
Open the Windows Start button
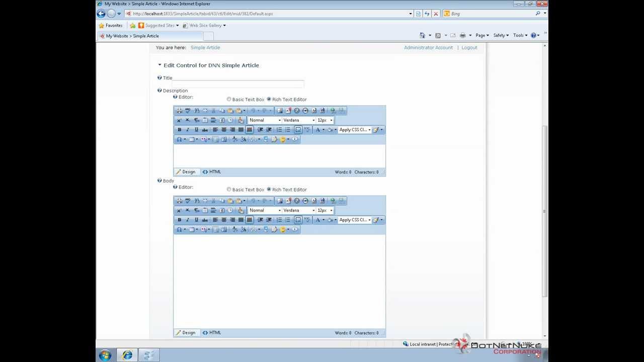pos(105,355)
